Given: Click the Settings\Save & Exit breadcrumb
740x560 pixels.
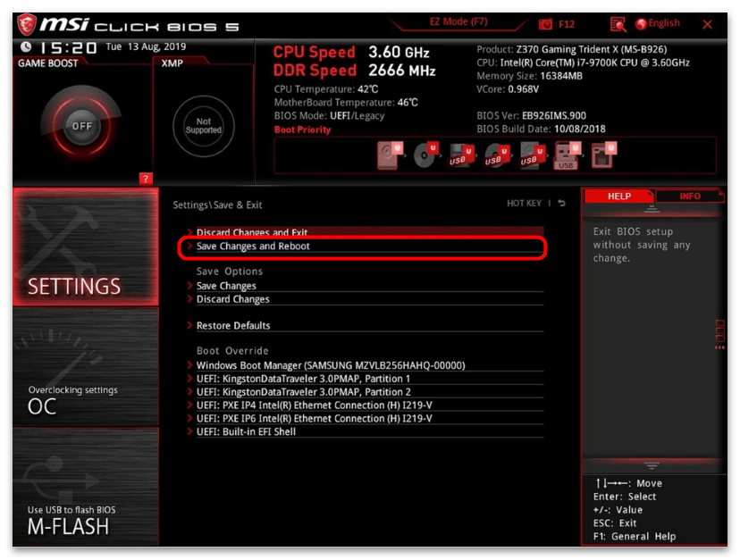Looking at the screenshot, I should 217,205.
